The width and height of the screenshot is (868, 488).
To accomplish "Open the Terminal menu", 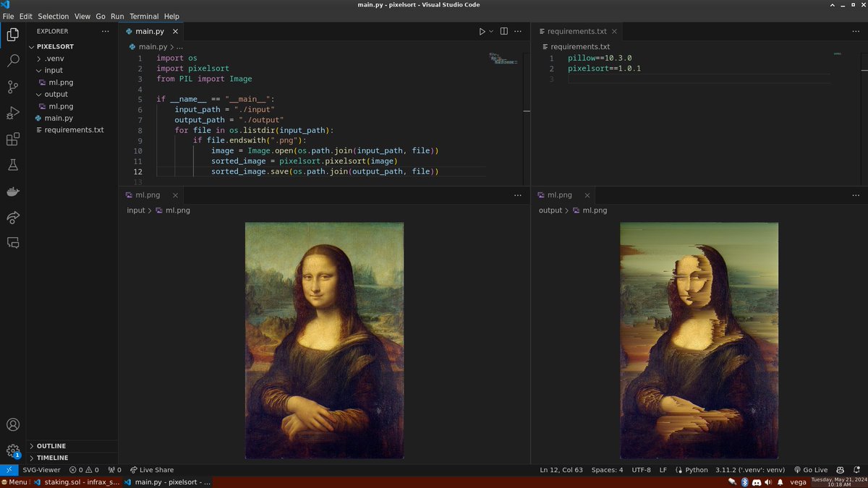I will 144,16.
